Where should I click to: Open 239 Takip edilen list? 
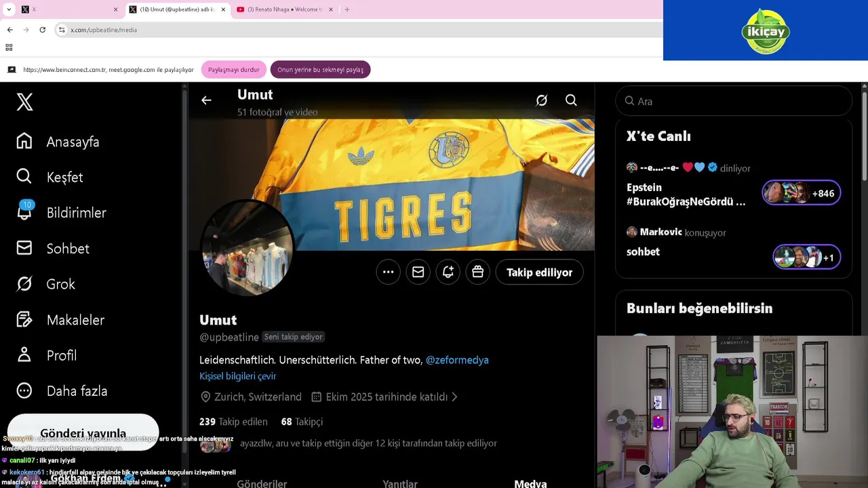pos(233,422)
